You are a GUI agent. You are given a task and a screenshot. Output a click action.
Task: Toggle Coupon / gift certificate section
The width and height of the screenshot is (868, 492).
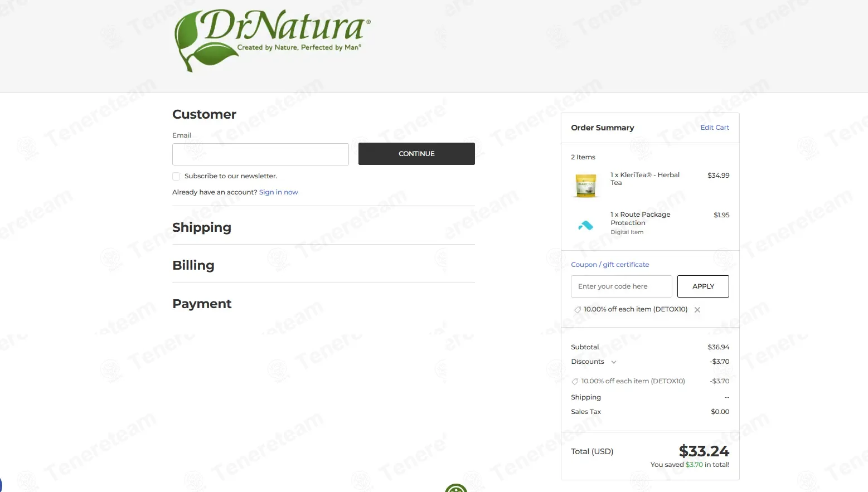pos(610,265)
